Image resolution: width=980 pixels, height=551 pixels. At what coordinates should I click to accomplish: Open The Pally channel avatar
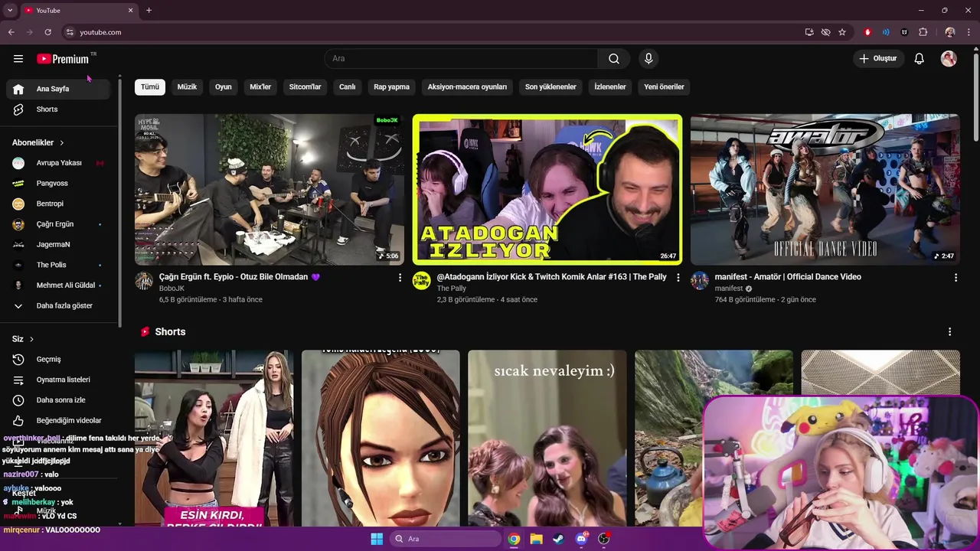point(422,281)
